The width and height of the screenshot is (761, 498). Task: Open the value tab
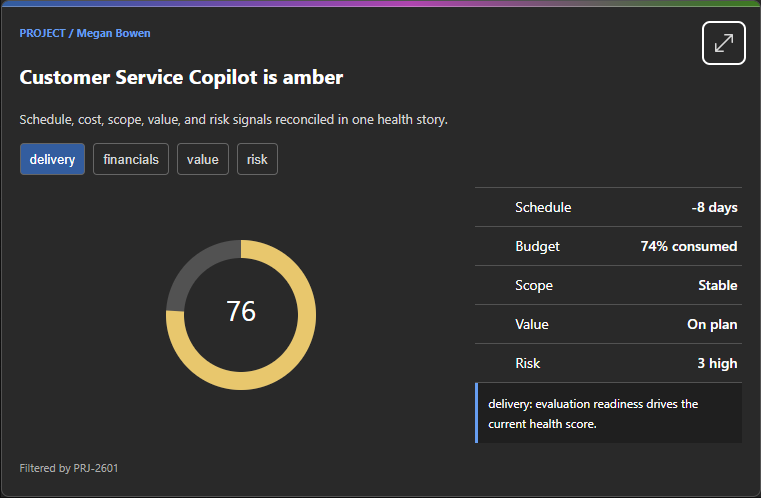(203, 159)
